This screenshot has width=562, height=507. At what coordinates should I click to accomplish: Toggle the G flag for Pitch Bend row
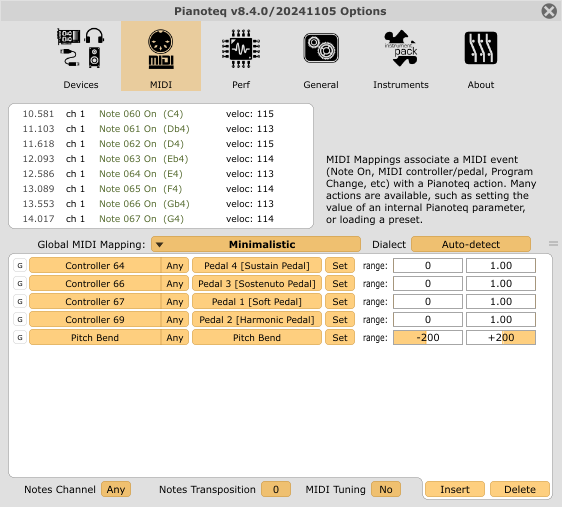pos(20,337)
